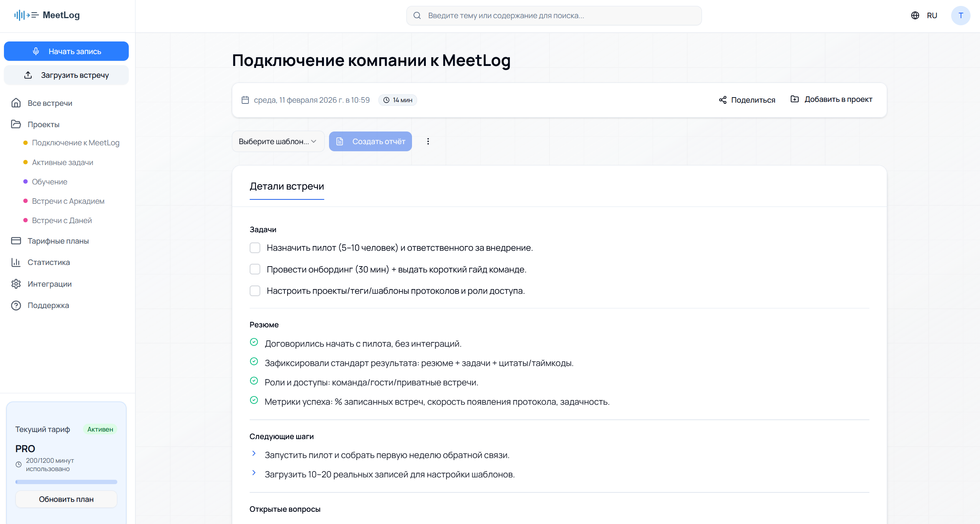Viewport: 980px width, 524px height.
Task: Select the microphone icon on Начать запись
Action: pos(35,51)
